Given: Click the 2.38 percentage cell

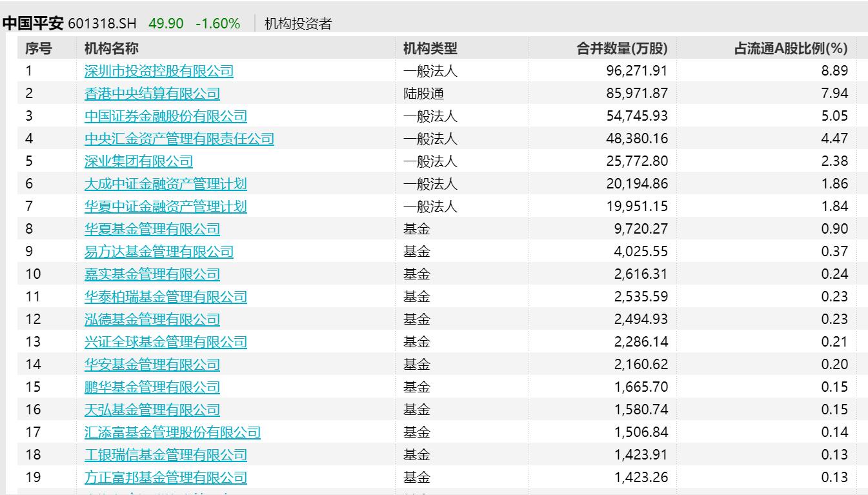Looking at the screenshot, I should pos(834,161).
